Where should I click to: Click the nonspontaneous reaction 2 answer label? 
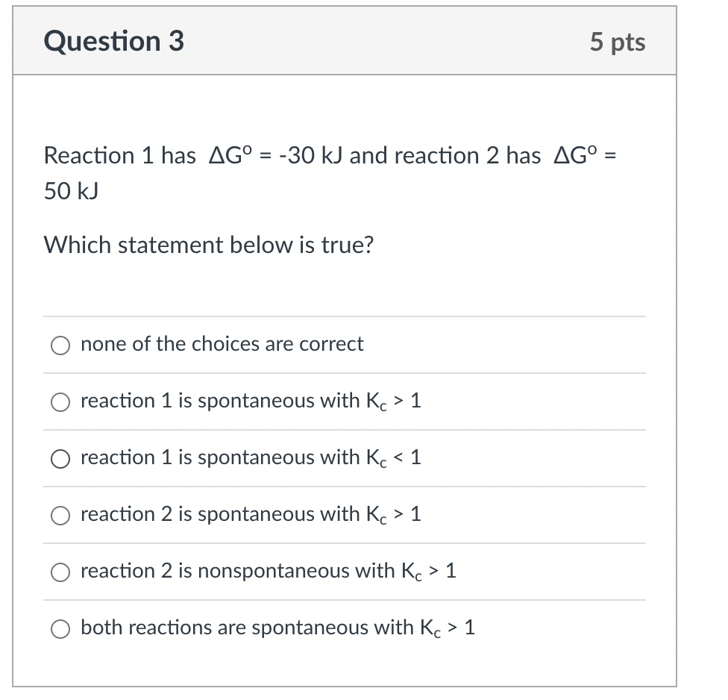tap(270, 572)
